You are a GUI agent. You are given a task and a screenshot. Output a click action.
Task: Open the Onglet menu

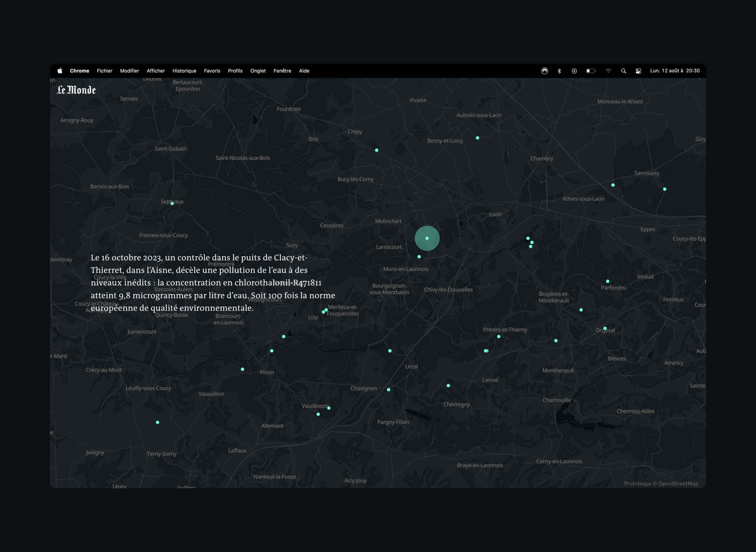click(x=258, y=71)
